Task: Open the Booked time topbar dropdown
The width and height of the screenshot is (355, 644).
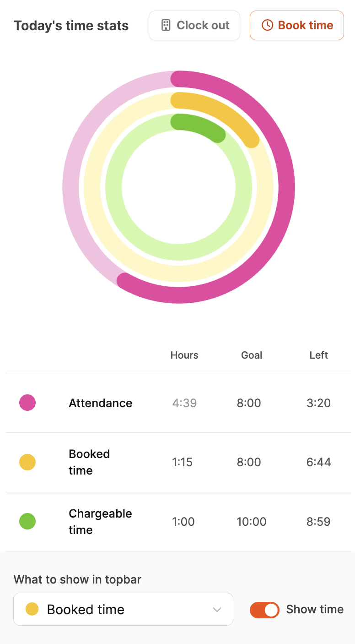Action: pos(123,609)
